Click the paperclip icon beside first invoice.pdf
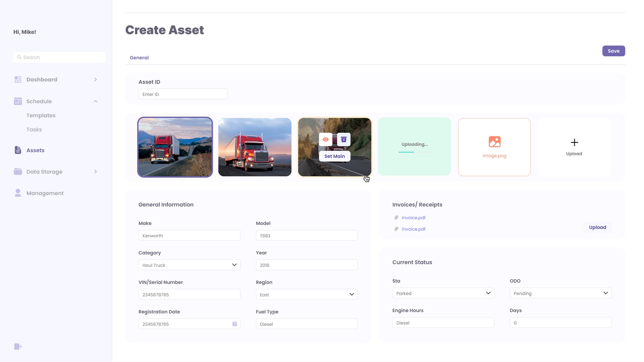This screenshot has height=362, width=644. point(396,218)
